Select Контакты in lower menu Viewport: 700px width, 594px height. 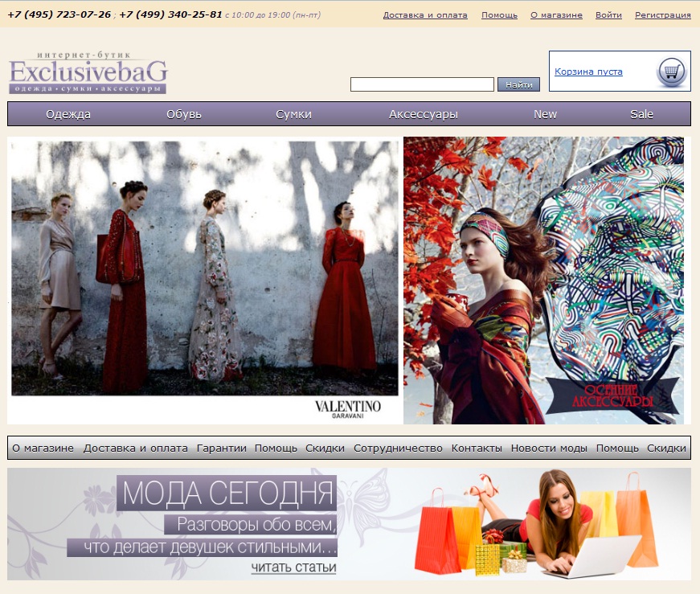(x=477, y=448)
